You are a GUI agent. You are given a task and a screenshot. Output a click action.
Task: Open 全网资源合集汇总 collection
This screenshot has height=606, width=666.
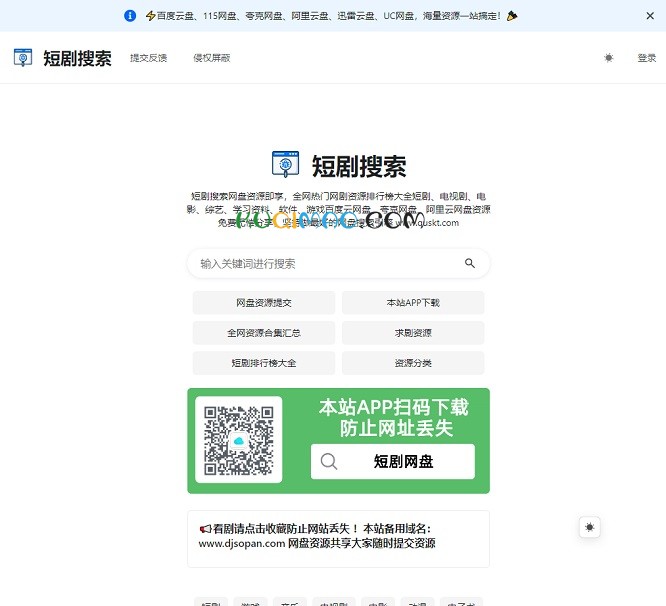point(264,333)
